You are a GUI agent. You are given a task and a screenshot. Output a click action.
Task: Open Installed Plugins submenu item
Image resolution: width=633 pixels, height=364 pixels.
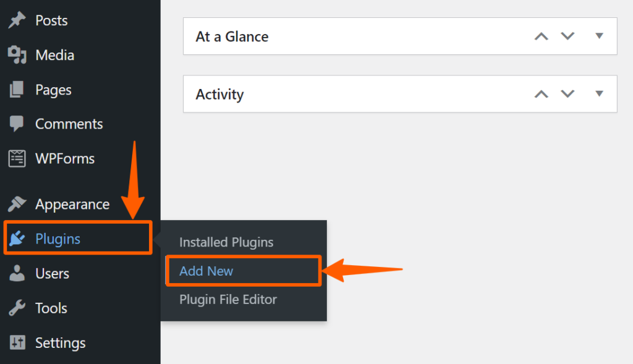[x=226, y=242]
